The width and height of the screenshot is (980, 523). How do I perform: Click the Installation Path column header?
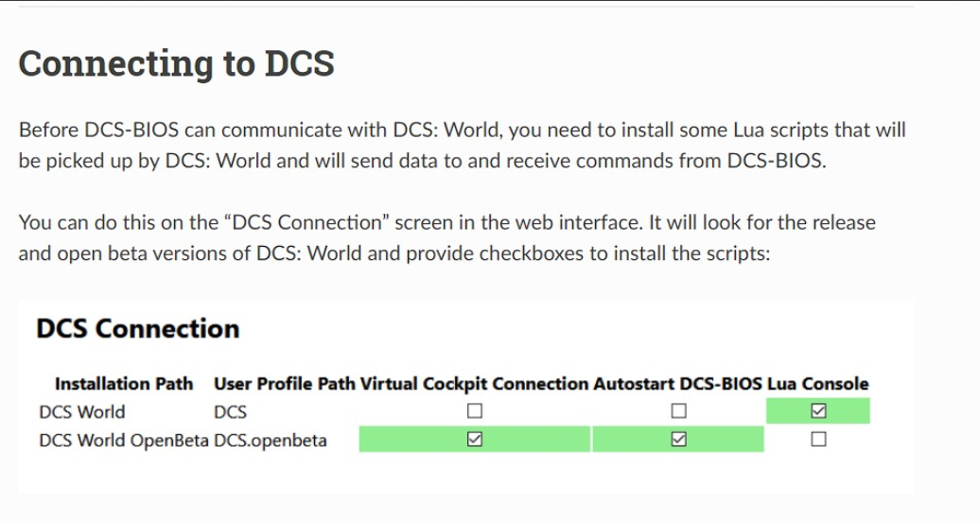(124, 384)
